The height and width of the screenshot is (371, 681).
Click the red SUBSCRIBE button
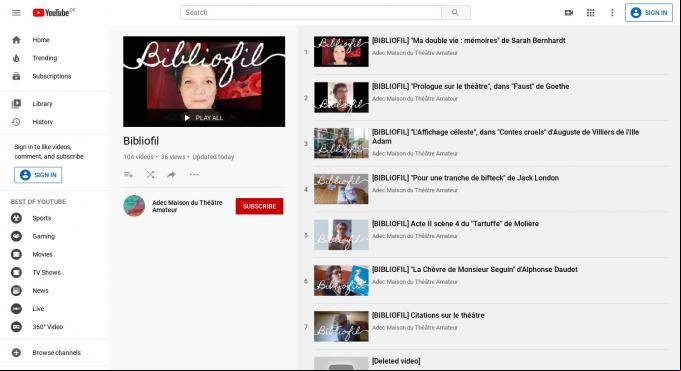point(259,206)
